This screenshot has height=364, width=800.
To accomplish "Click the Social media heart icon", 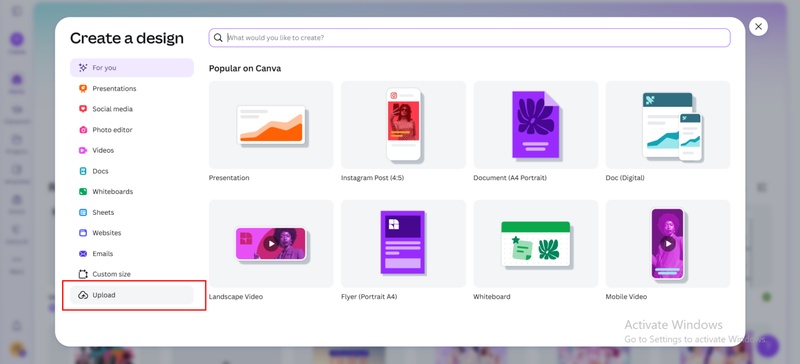I will tap(83, 109).
